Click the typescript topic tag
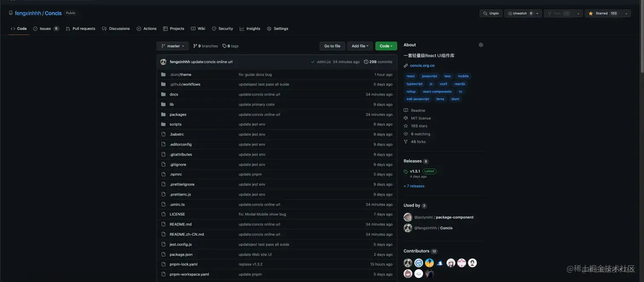644x282 pixels. point(414,84)
